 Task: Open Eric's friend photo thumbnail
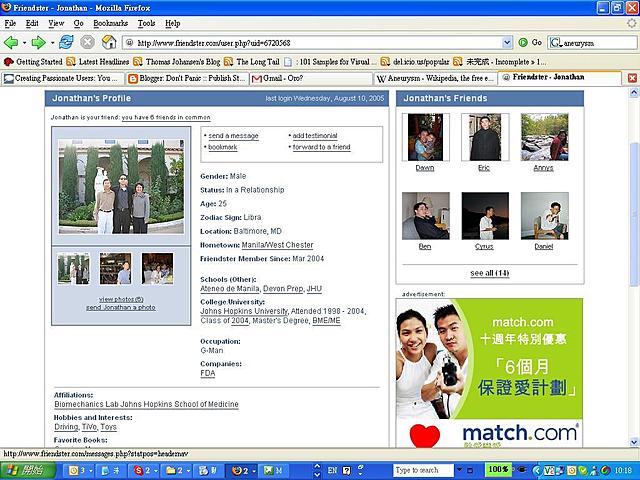coord(484,137)
